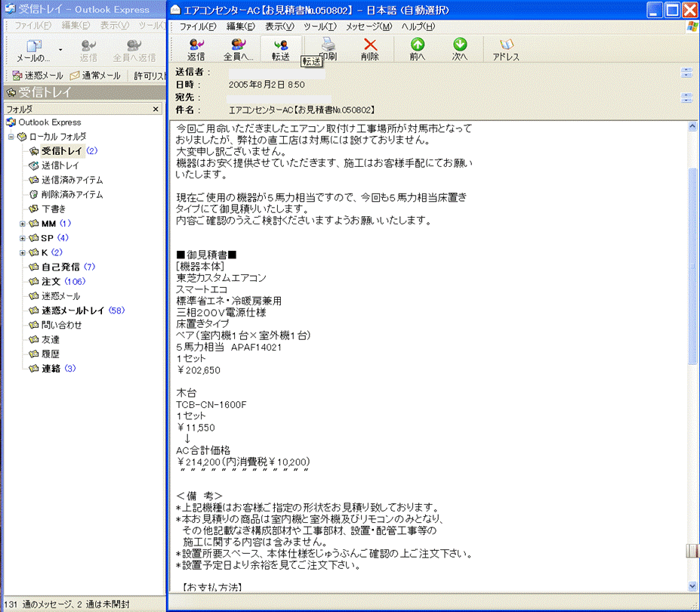
Task: Expand recipient field with header arrow button
Action: [686, 97]
